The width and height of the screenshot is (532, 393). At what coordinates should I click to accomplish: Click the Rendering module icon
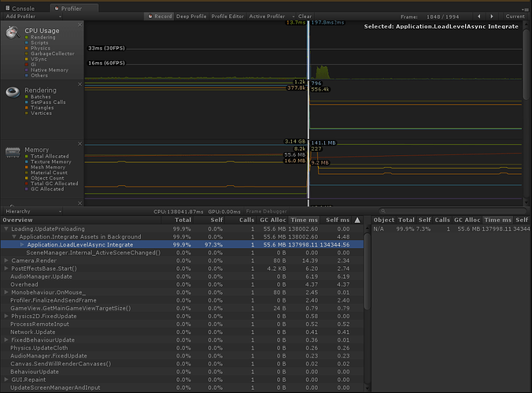click(13, 92)
